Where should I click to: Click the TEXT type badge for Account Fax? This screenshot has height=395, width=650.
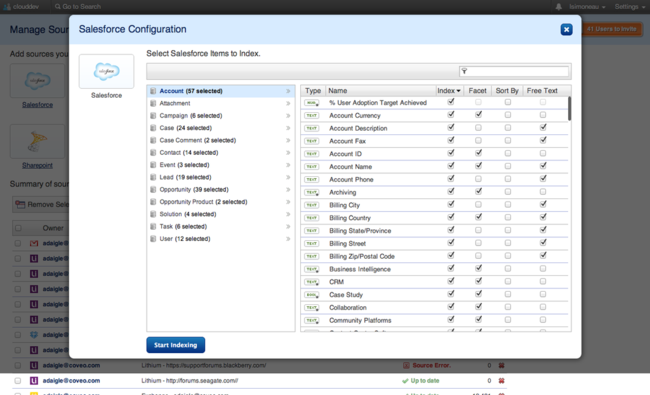coord(311,141)
